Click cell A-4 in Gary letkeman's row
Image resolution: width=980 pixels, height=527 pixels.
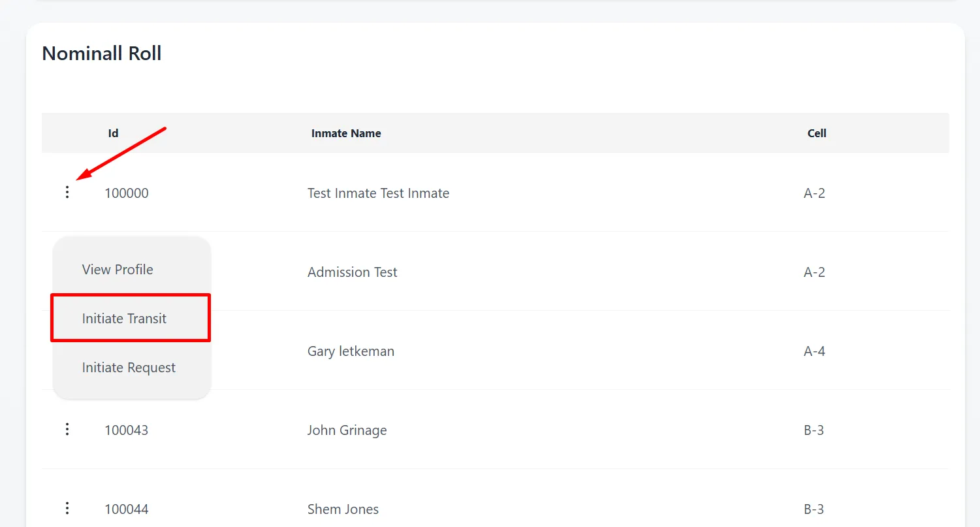point(814,351)
